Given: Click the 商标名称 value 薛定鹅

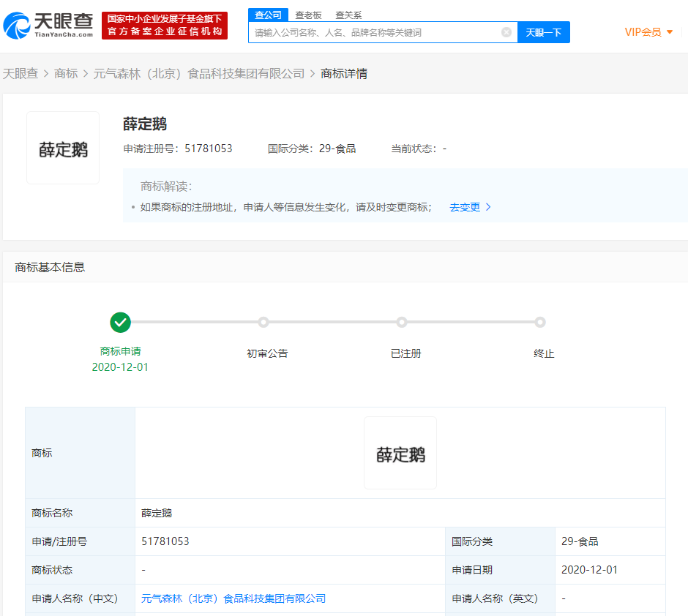Looking at the screenshot, I should 157,513.
